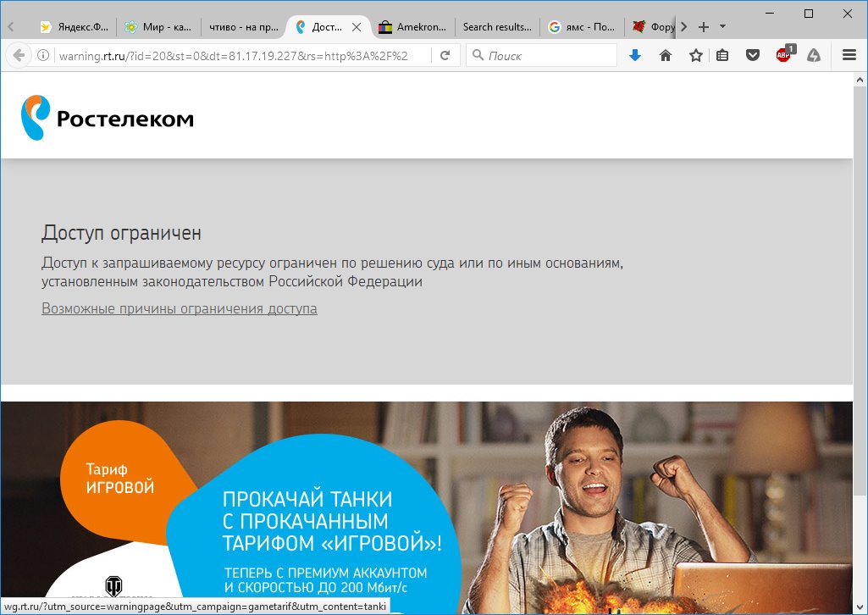868x615 pixels.
Task: Click the Ростелеком logo
Action: tap(108, 118)
